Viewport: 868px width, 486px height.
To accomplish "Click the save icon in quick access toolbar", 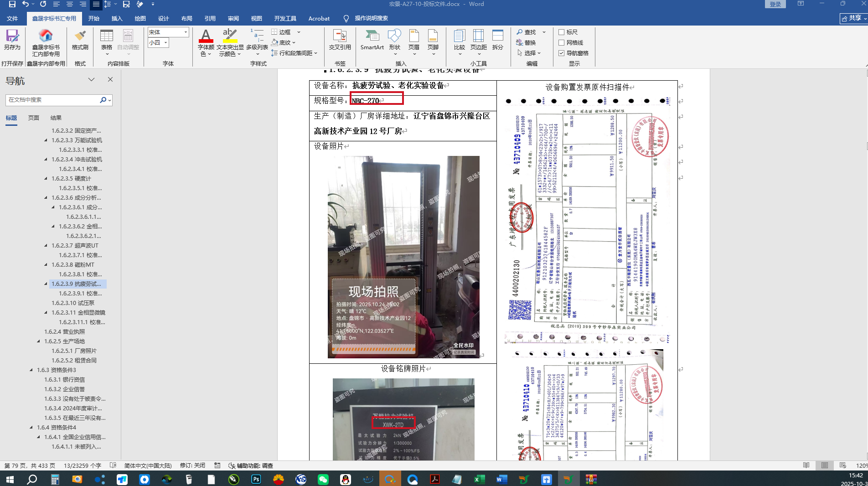I will click(x=12, y=4).
